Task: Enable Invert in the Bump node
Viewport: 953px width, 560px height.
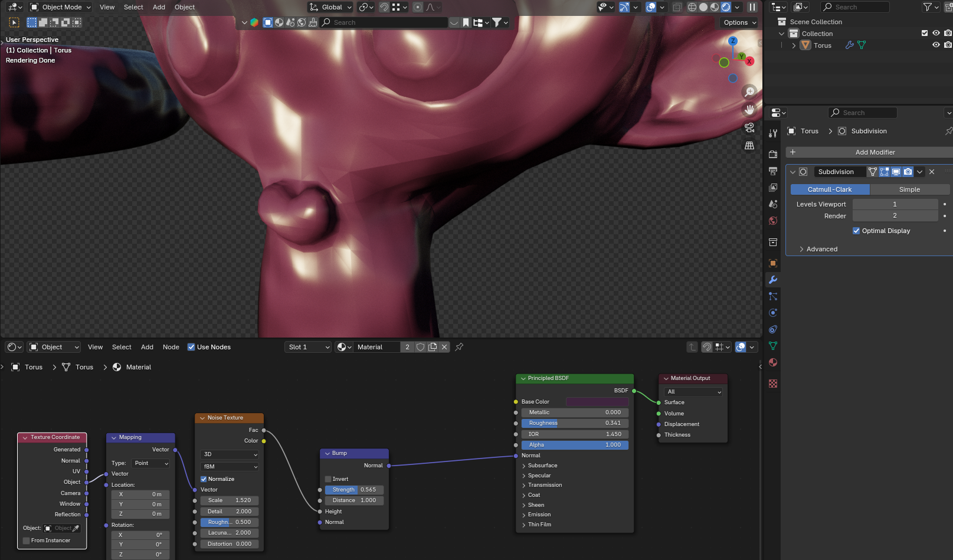Action: coord(328,479)
